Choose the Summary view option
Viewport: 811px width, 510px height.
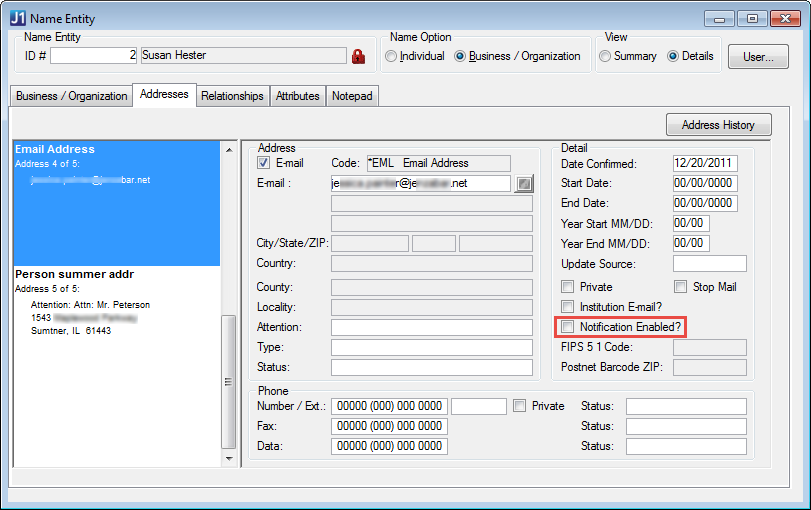[x=605, y=56]
